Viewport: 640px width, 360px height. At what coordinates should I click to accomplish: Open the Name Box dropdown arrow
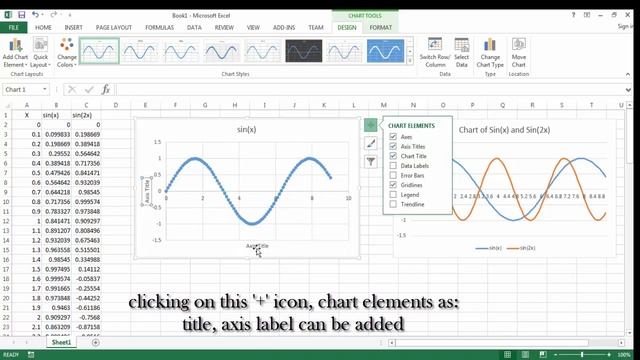tap(44, 89)
